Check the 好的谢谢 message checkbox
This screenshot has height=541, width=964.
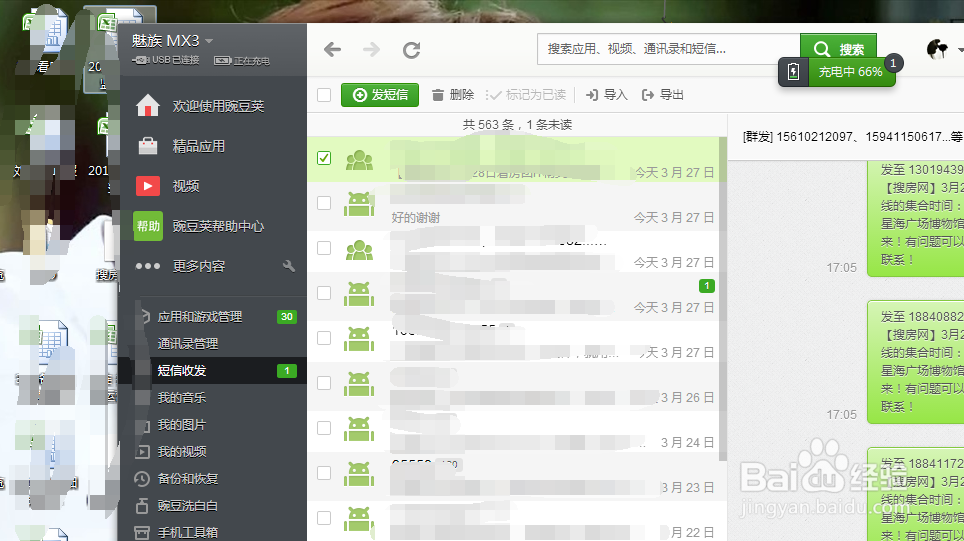pyautogui.click(x=324, y=203)
